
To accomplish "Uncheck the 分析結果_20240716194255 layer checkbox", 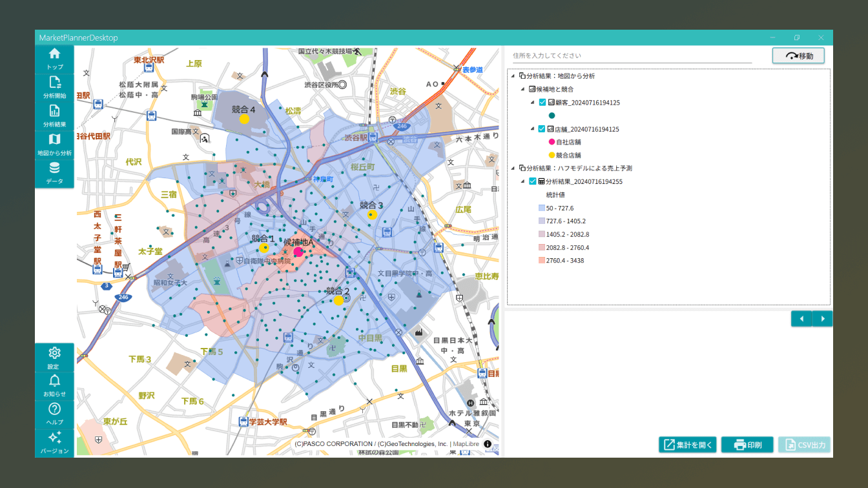I will (533, 181).
